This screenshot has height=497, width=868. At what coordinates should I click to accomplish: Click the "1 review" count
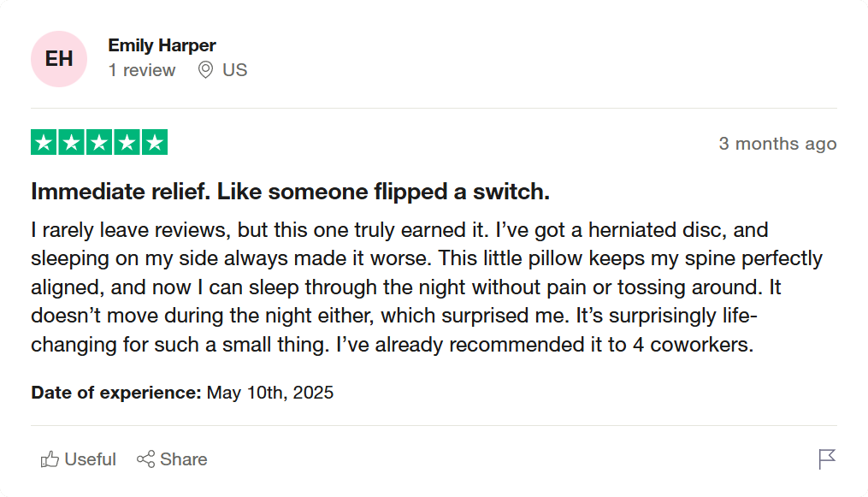[x=142, y=70]
